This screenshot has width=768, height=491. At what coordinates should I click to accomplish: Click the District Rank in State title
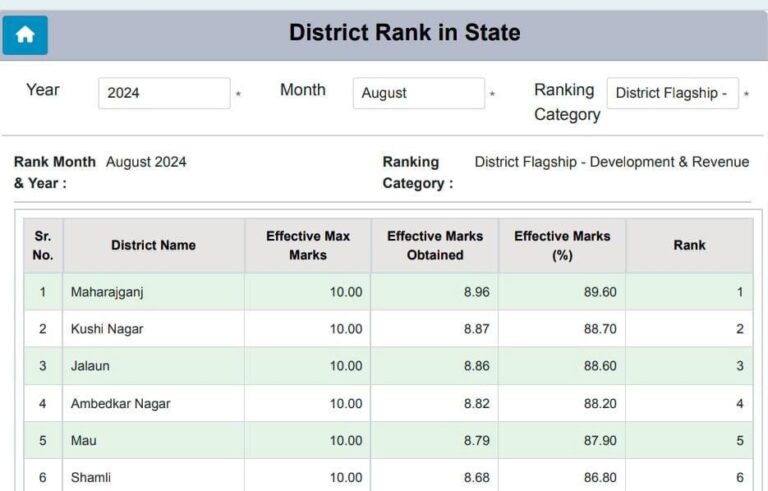click(x=404, y=33)
